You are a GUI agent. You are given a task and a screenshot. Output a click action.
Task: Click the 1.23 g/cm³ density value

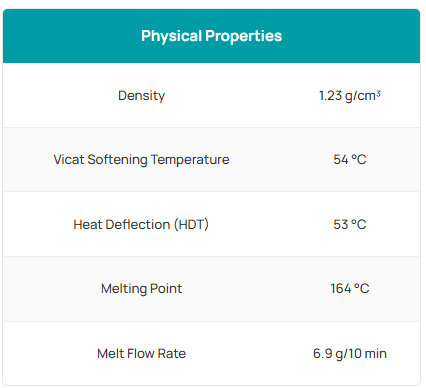click(350, 96)
